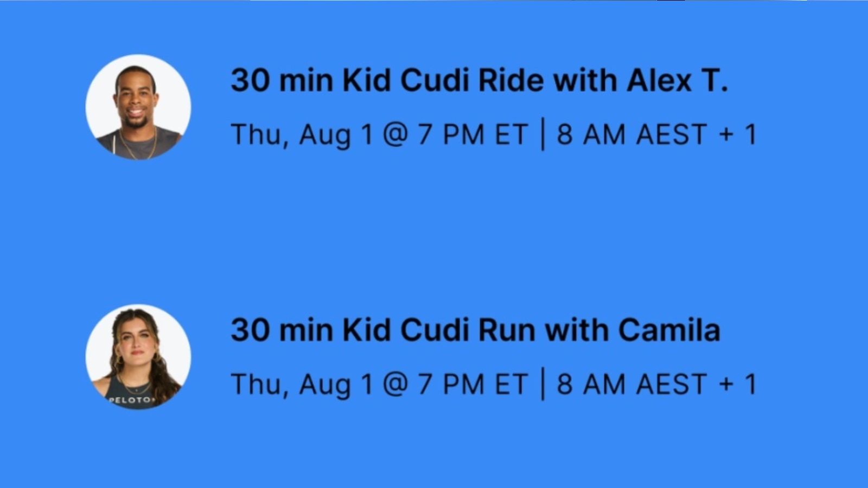Image resolution: width=868 pixels, height=488 pixels.
Task: Click the name 'Alex T.' in the ride title
Action: [676, 80]
